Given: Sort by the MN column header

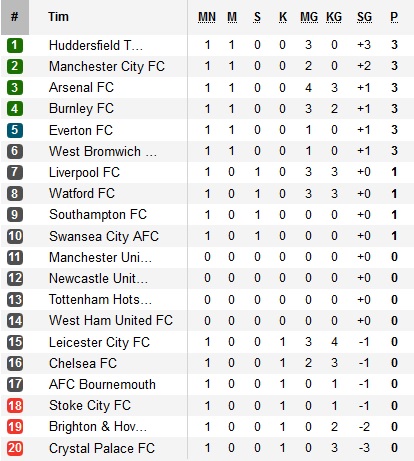Looking at the screenshot, I should coord(207,17).
